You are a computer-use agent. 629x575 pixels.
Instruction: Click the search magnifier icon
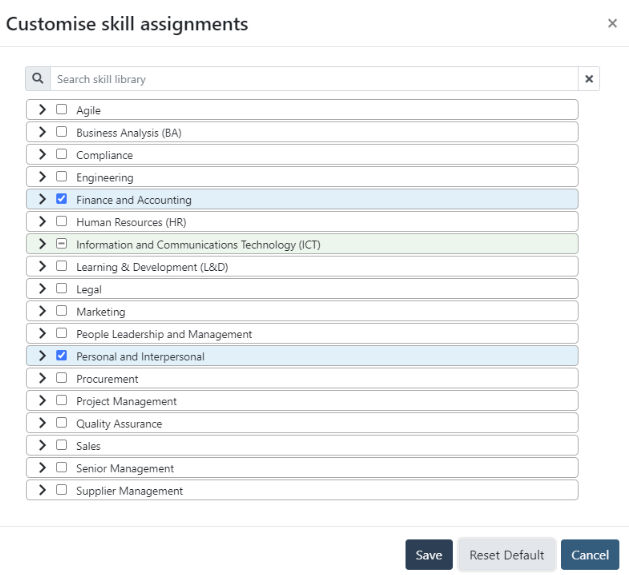point(38,79)
